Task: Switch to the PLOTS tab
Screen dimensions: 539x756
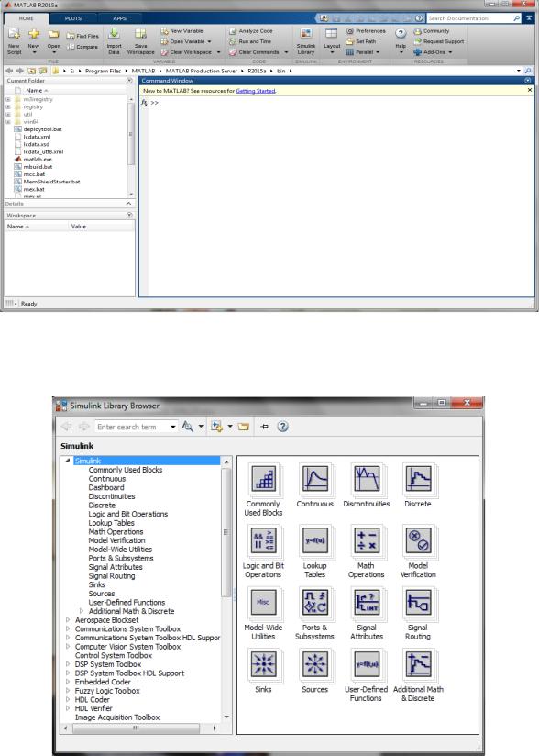Action: click(73, 18)
